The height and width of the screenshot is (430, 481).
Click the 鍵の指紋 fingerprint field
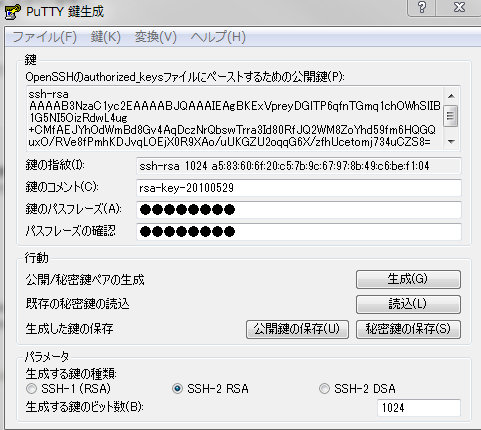(299, 166)
